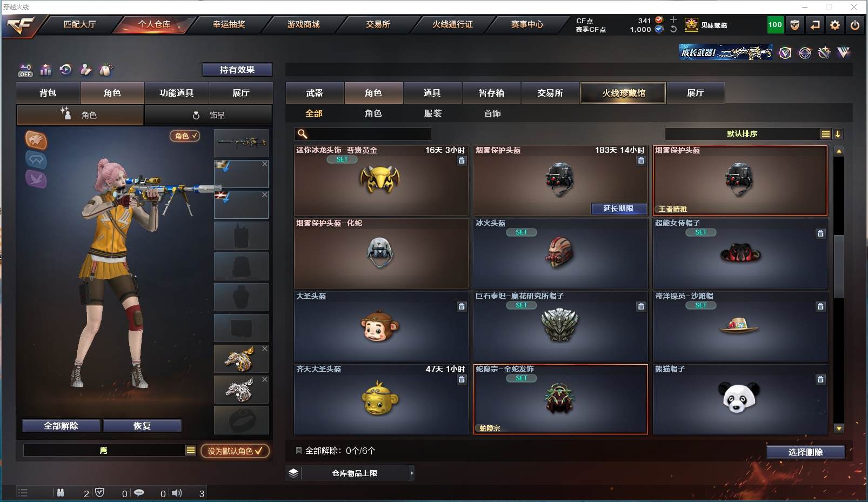Select the eagle team icon beside character

(x=36, y=140)
